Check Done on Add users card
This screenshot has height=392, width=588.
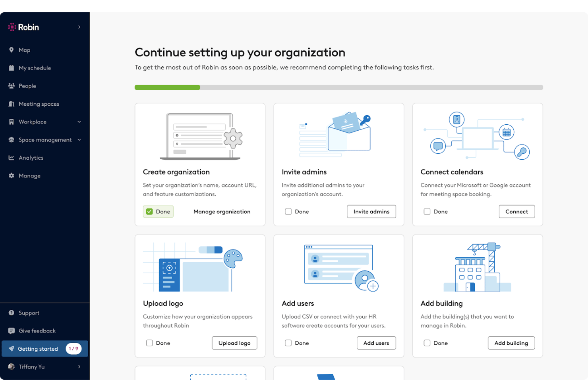click(x=288, y=343)
